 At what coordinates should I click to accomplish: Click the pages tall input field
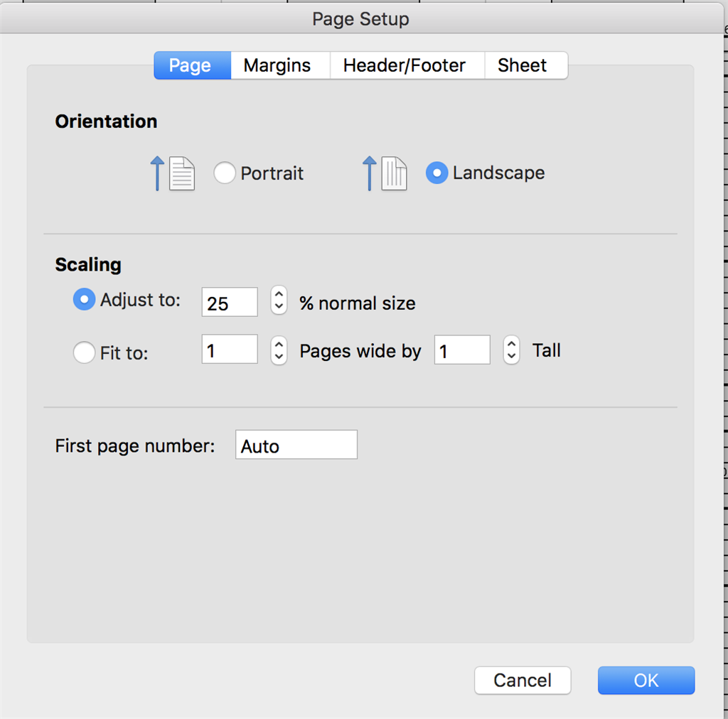(x=461, y=350)
